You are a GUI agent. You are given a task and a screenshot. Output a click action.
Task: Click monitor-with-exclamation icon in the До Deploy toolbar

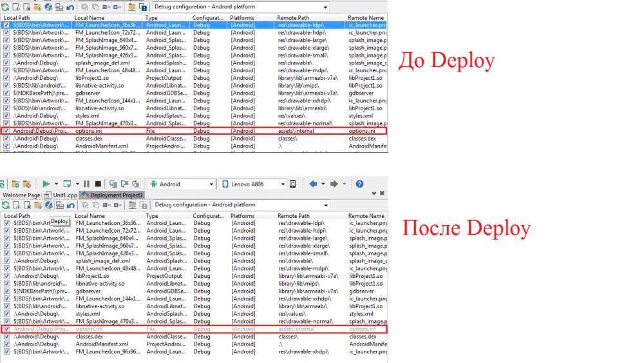143,7
